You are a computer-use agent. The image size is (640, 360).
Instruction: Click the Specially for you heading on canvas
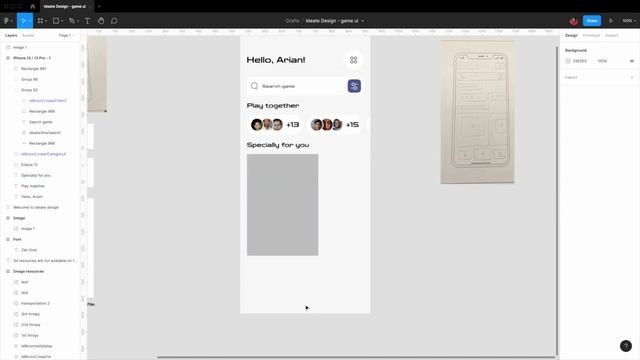coord(278,145)
